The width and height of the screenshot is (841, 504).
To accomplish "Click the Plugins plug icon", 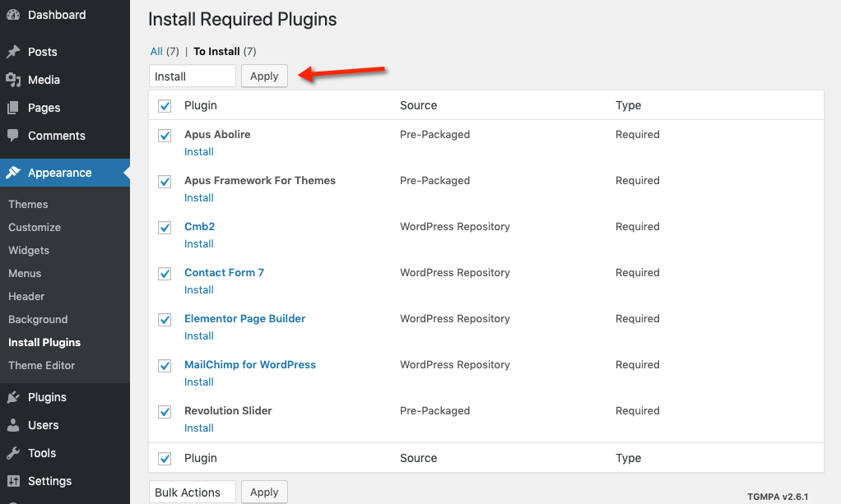I will (13, 397).
